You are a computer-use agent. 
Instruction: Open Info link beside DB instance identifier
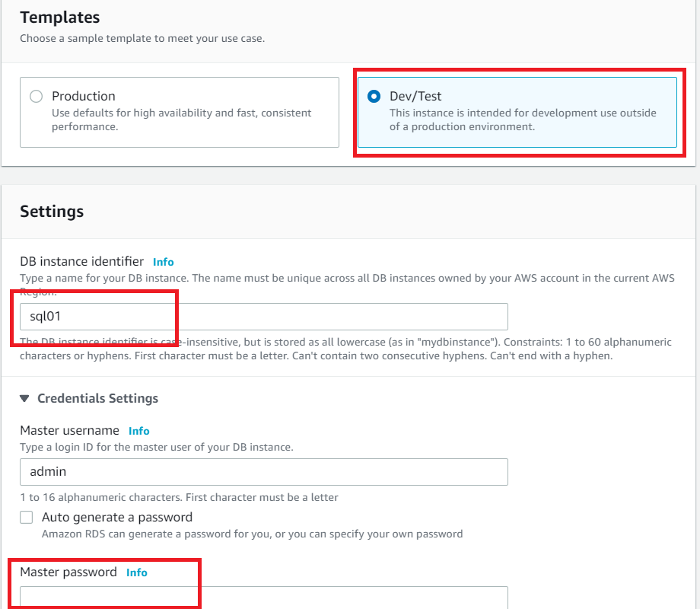(163, 262)
